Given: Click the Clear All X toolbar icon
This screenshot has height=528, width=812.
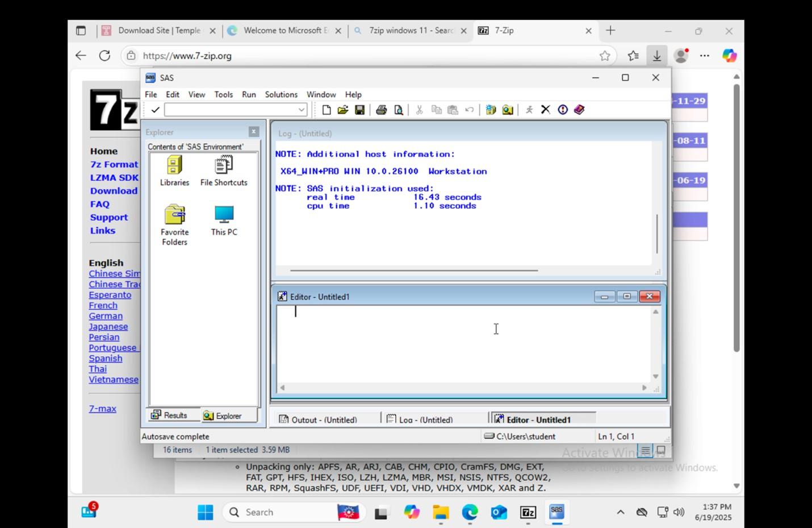Looking at the screenshot, I should 546,110.
